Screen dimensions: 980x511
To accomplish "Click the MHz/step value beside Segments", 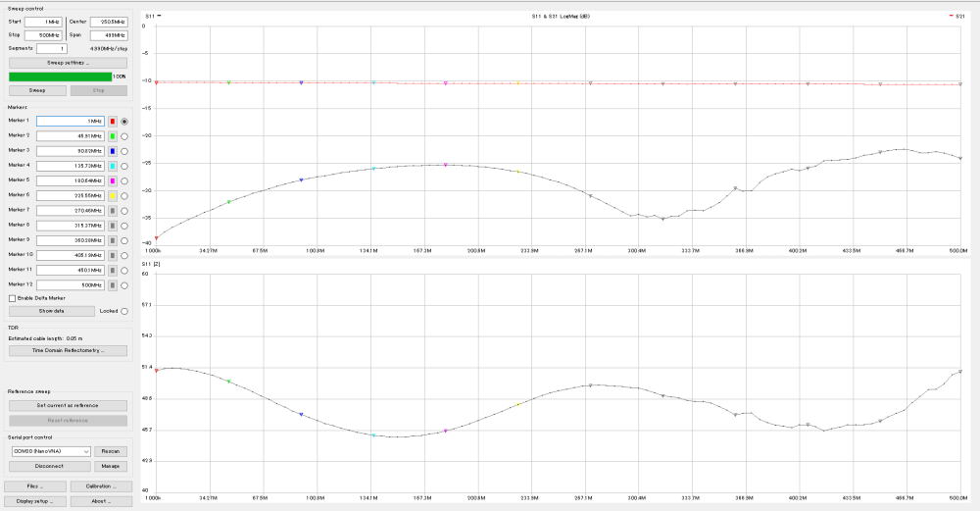I will pos(109,49).
